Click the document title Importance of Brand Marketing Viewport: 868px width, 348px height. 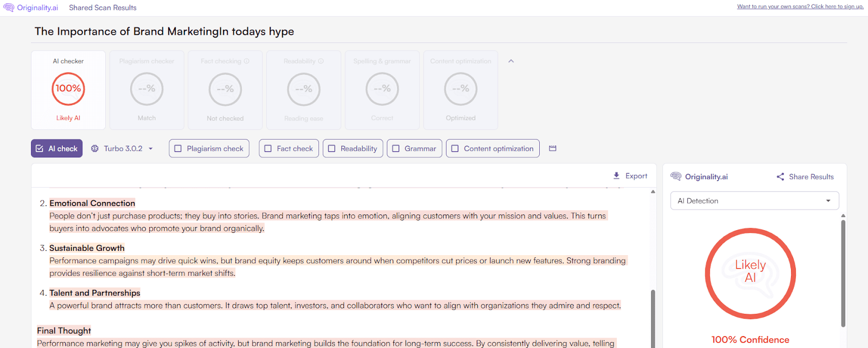click(x=164, y=31)
